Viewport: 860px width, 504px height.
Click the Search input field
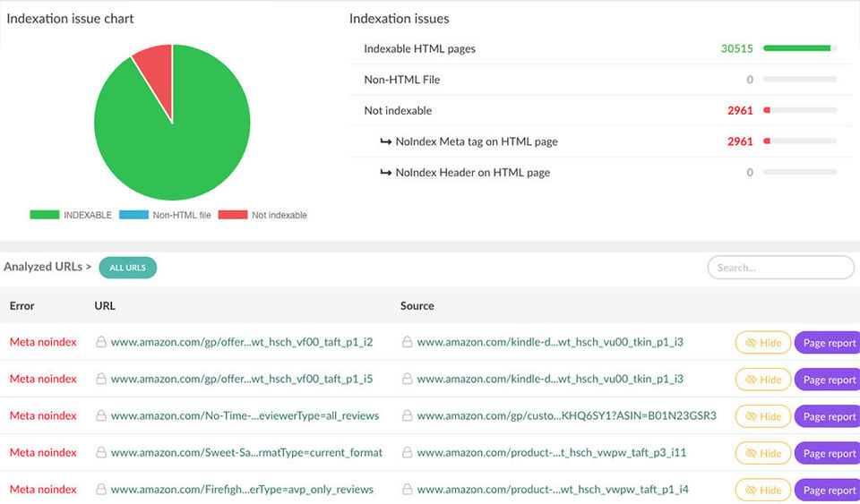780,268
